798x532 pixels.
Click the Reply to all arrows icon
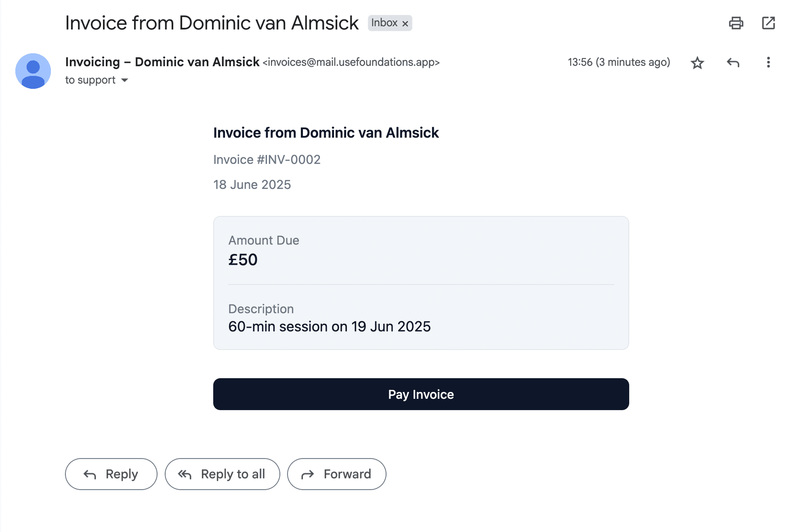(185, 474)
